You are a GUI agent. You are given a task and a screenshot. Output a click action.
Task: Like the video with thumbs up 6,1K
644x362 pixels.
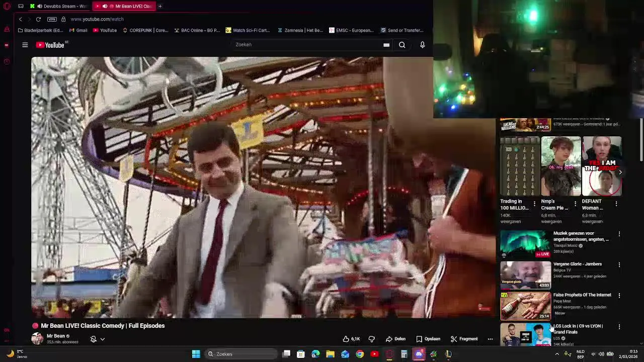(351, 339)
